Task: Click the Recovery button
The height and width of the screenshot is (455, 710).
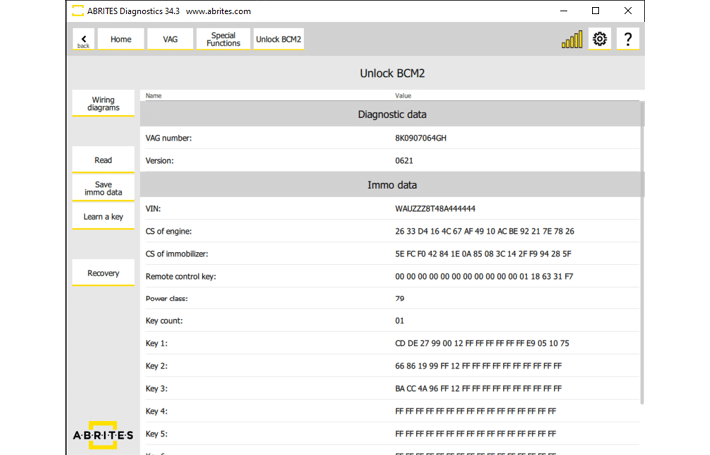Action: pyautogui.click(x=103, y=273)
